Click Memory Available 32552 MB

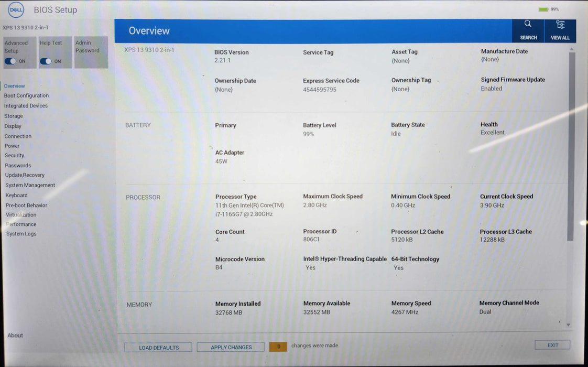pos(317,312)
